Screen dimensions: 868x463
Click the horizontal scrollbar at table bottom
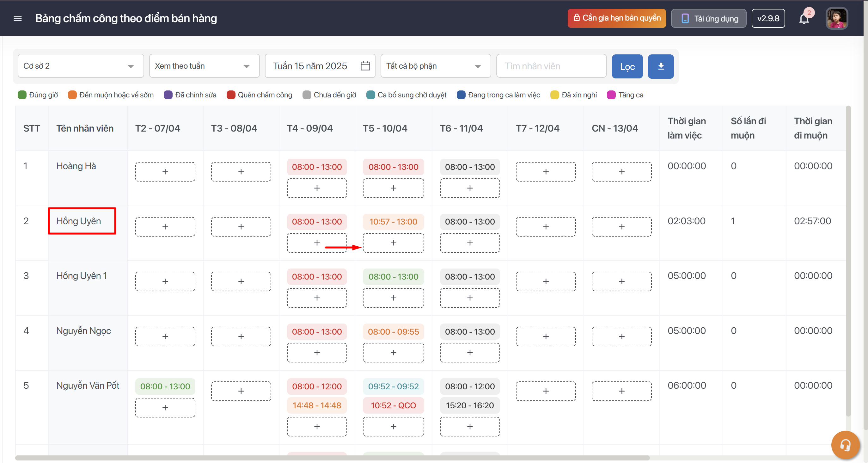[332, 458]
